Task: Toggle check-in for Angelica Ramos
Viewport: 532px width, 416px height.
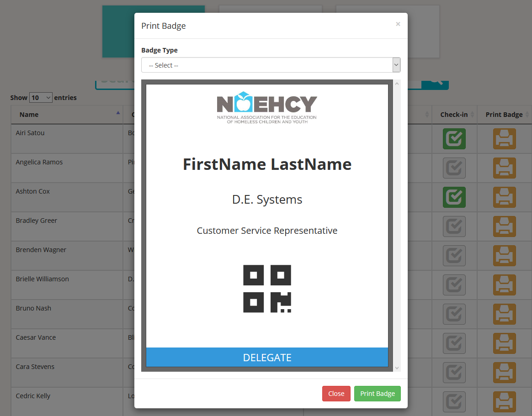Action: 454,168
